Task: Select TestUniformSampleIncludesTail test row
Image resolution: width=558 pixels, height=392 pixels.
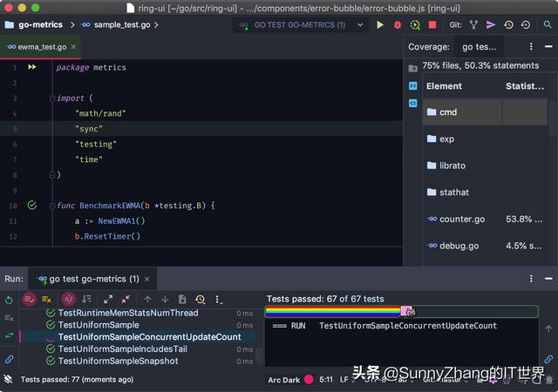Action: [138, 349]
